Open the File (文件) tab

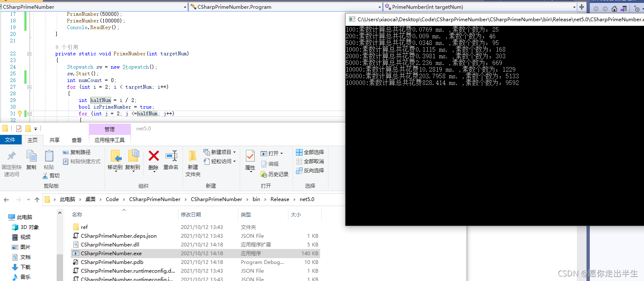click(10, 140)
